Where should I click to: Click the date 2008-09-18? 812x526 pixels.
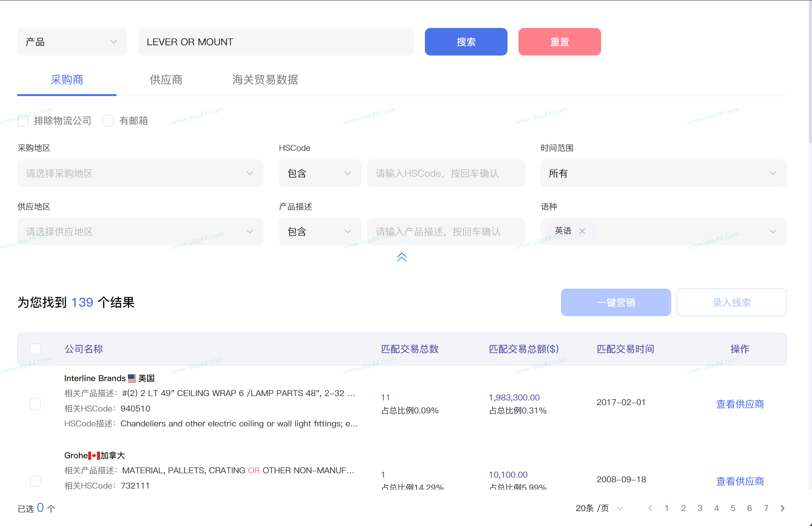point(621,480)
